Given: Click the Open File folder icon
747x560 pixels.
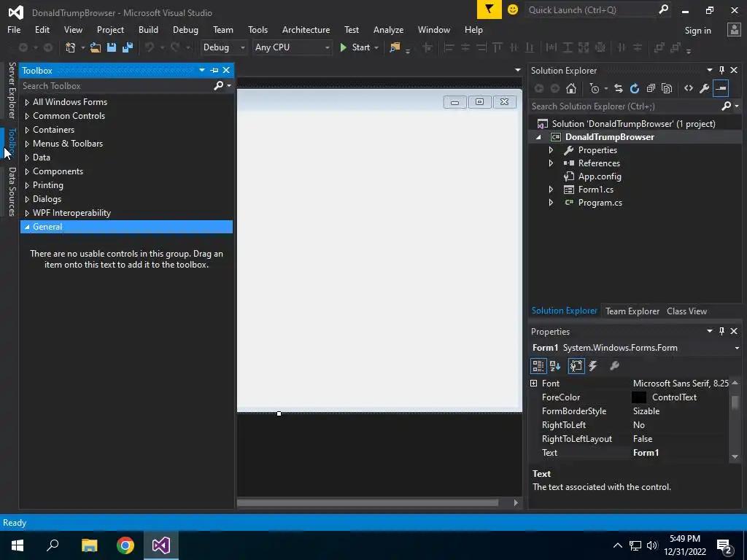Looking at the screenshot, I should [x=96, y=47].
